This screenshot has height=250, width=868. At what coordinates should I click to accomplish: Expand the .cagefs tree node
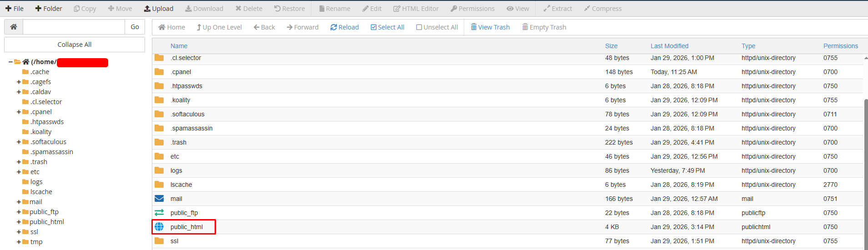click(19, 82)
